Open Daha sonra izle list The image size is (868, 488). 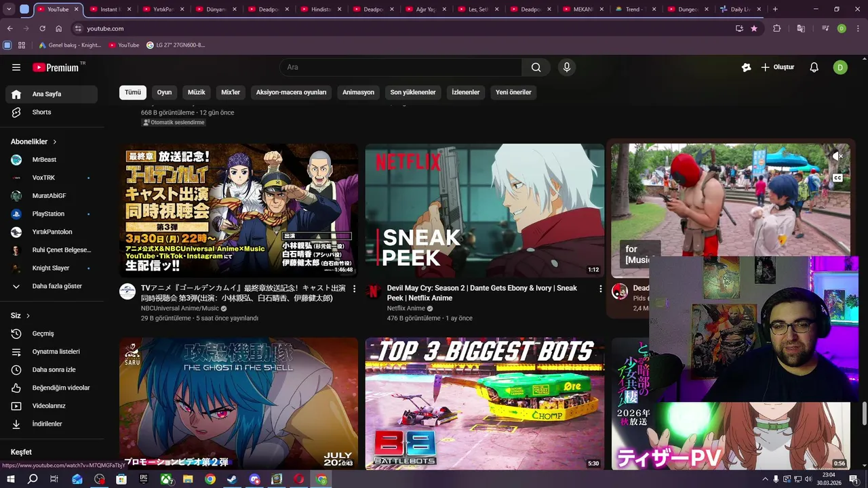click(x=52, y=369)
